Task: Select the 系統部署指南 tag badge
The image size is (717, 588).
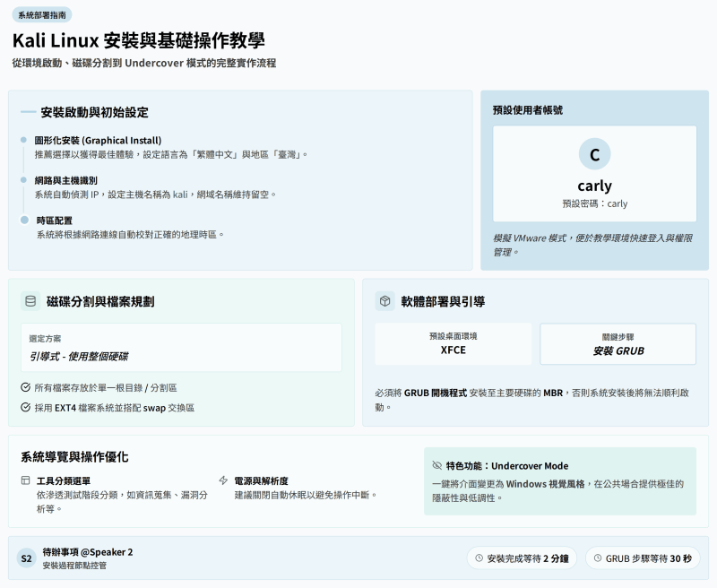Action: pyautogui.click(x=42, y=15)
